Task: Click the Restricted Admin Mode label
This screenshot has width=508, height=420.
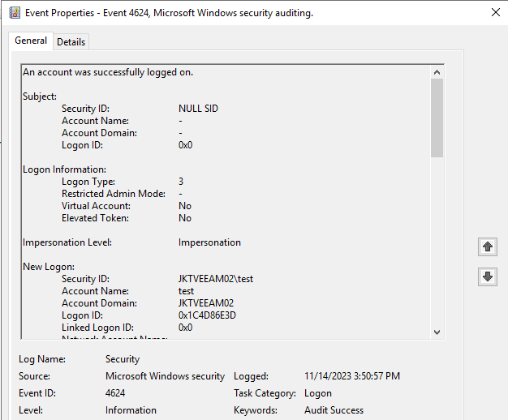Action: [x=114, y=194]
